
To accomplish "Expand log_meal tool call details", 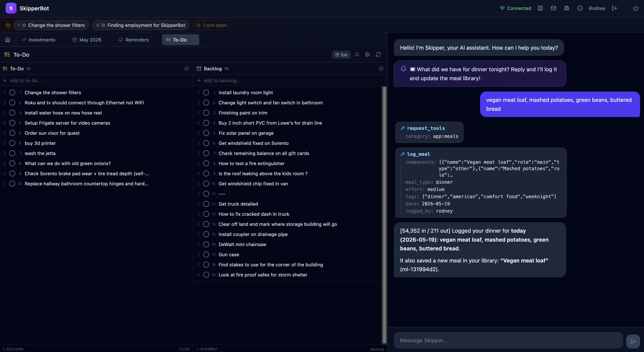I will (481, 182).
